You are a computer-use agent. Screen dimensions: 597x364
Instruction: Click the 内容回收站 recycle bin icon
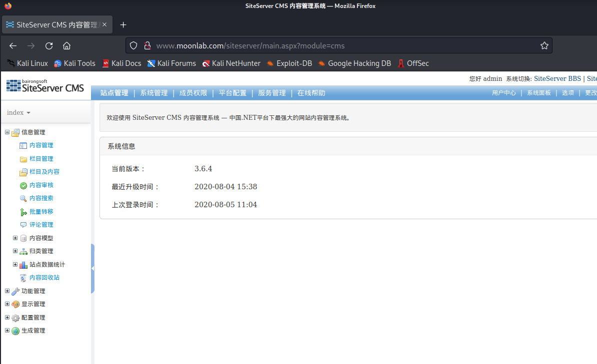(23, 278)
